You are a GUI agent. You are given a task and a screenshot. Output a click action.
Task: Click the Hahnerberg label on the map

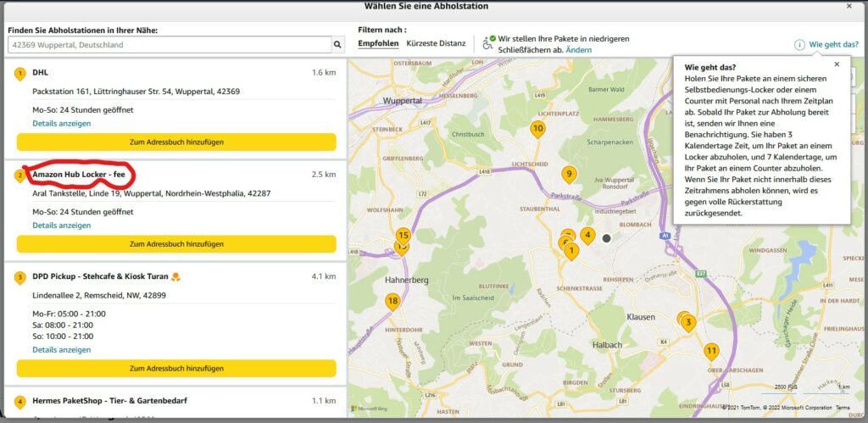pos(406,280)
